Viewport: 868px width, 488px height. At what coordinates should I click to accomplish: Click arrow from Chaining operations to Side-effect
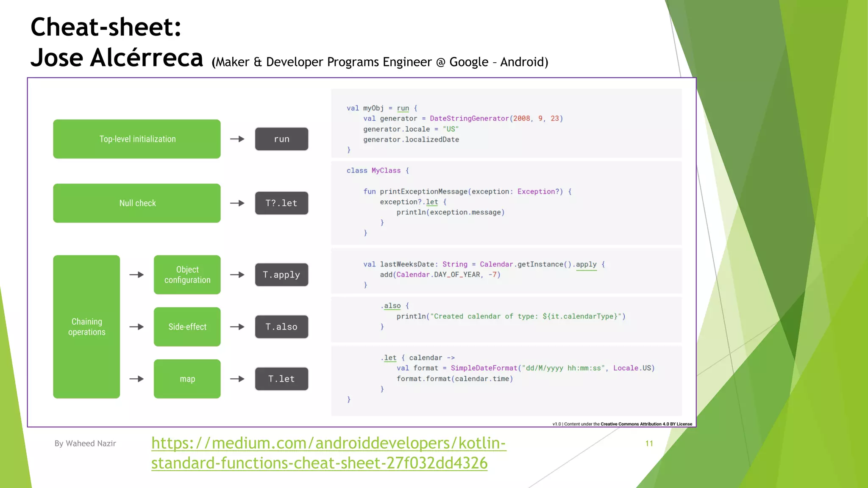click(136, 327)
